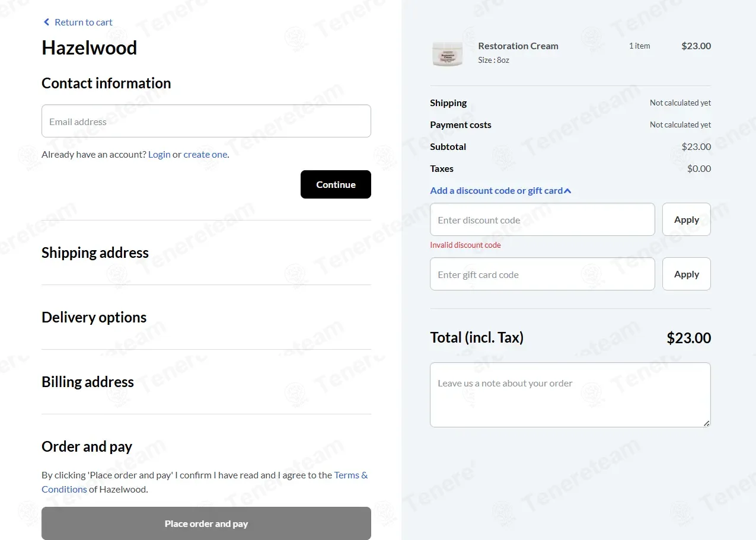
Task: Click the back chevron beside Return to cart
Action: click(47, 22)
